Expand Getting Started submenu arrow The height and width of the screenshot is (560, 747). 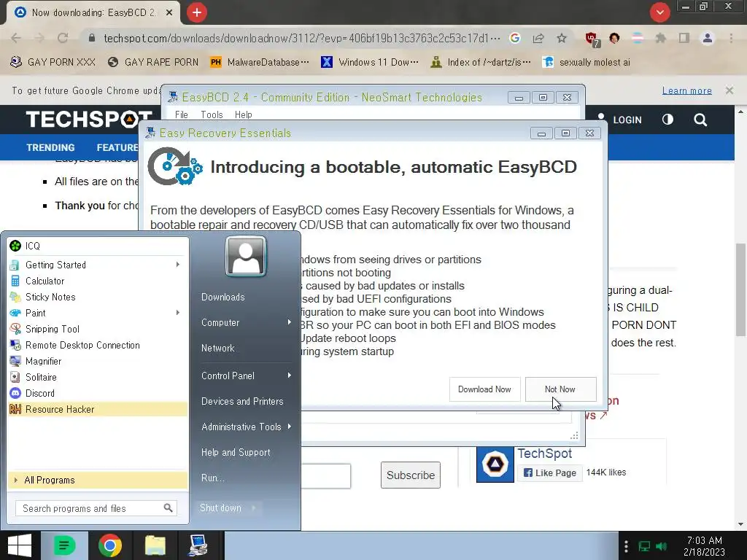(178, 264)
